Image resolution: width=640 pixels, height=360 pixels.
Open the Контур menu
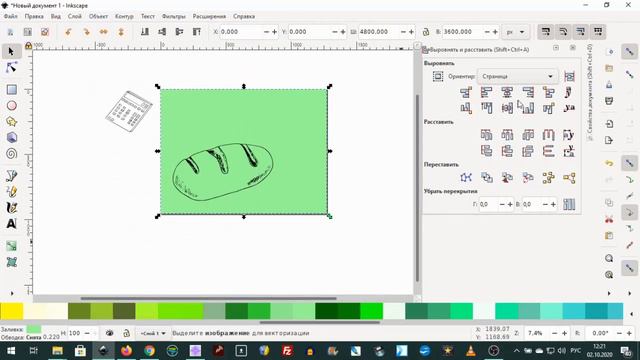pyautogui.click(x=124, y=16)
